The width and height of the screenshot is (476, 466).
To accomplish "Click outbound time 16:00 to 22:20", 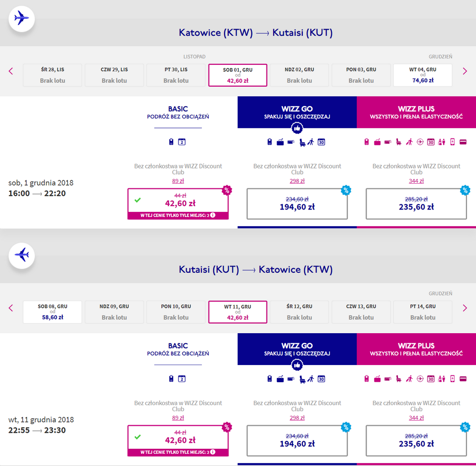I will click(x=37, y=193).
